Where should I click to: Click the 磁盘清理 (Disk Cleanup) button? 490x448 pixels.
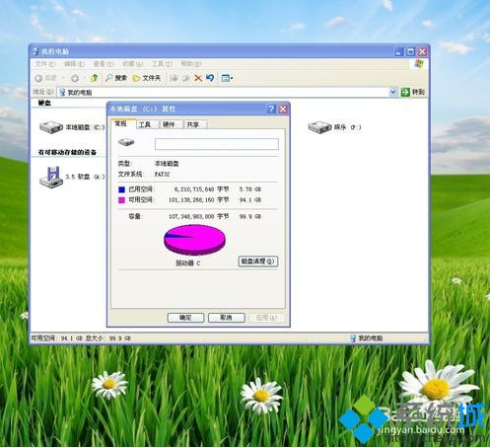click(258, 261)
